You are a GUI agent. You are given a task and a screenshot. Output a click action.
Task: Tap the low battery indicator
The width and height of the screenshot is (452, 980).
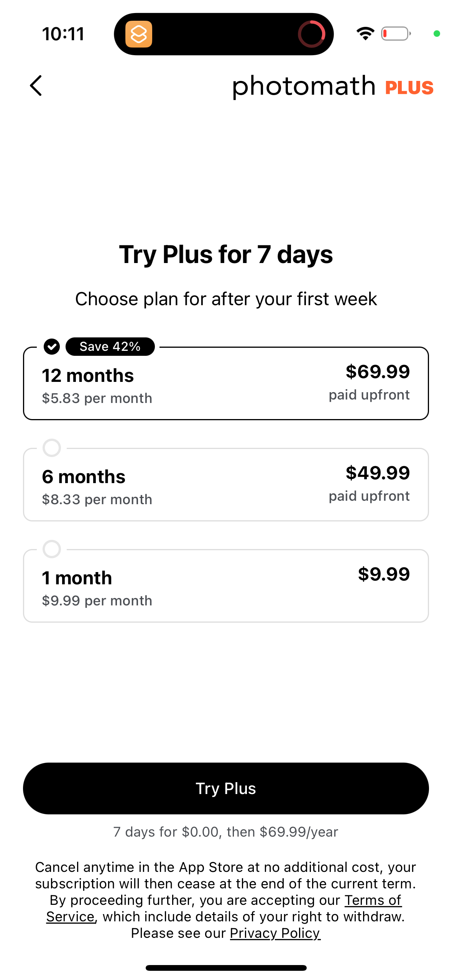pos(396,34)
